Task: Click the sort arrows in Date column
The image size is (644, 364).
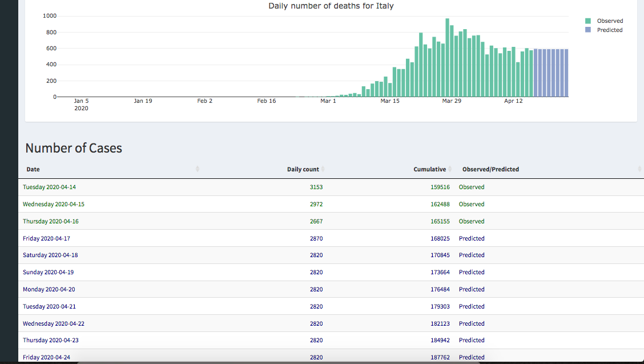Action: [x=198, y=169]
